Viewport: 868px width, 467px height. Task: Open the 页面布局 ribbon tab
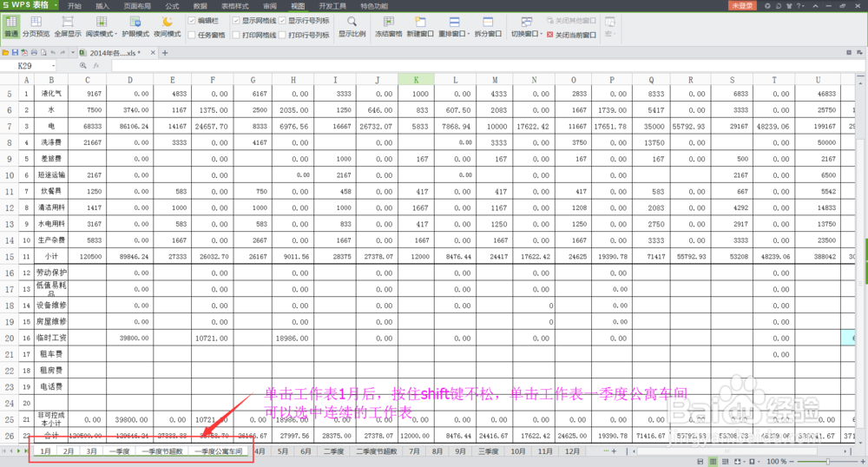[137, 5]
